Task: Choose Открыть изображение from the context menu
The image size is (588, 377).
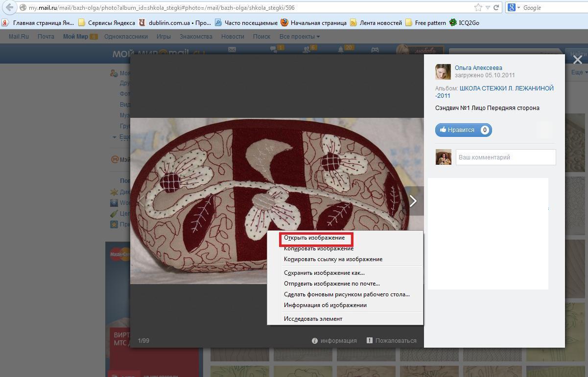Action: [314, 238]
